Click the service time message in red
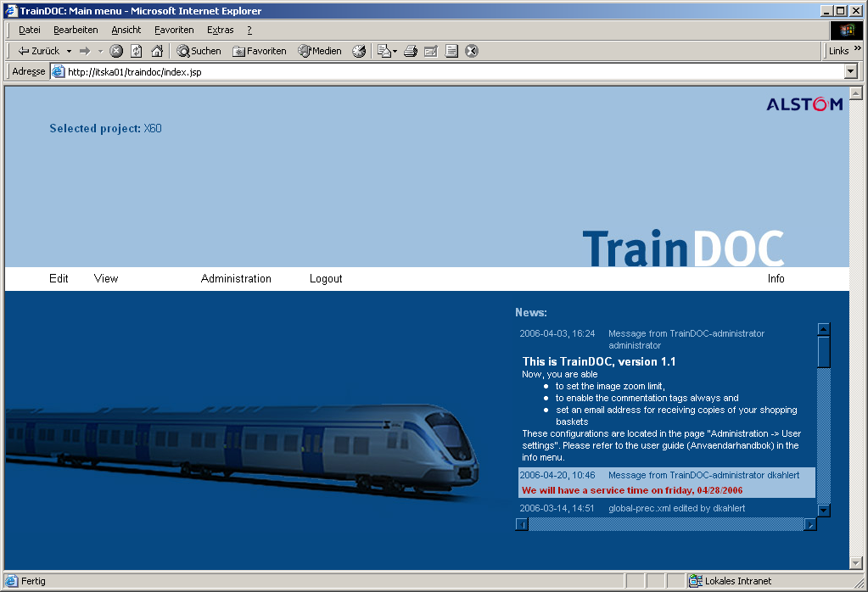Viewport: 868px width, 592px height. [632, 490]
